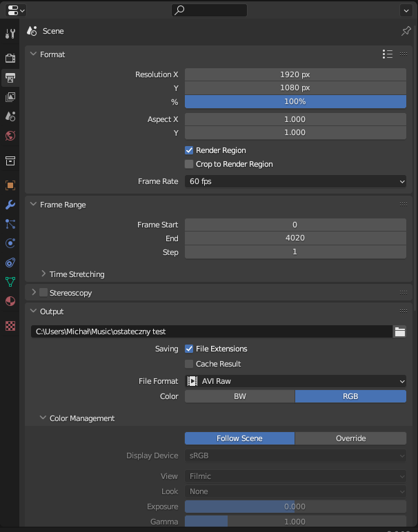Expand the Stereoscopy panel
This screenshot has height=532, width=418.
tap(33, 292)
